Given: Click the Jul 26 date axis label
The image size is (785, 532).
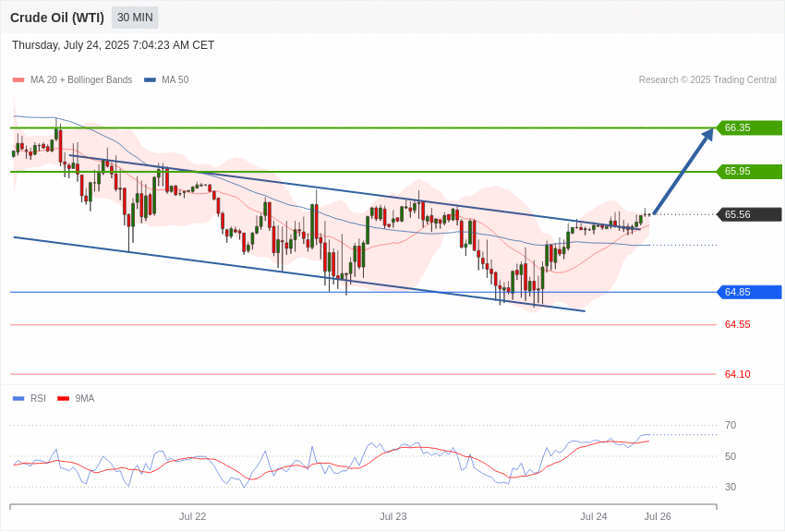Looking at the screenshot, I should point(658,516).
